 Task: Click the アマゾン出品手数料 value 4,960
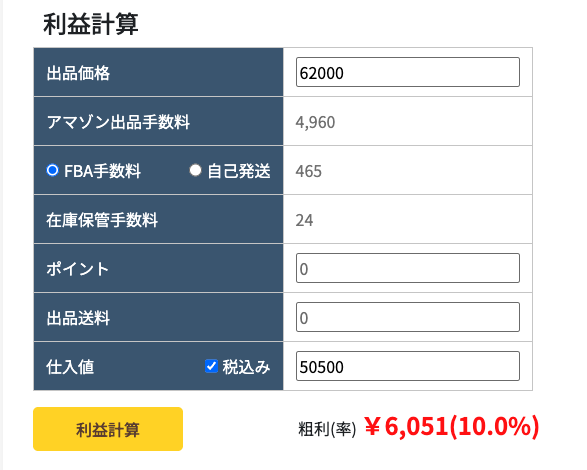315,122
